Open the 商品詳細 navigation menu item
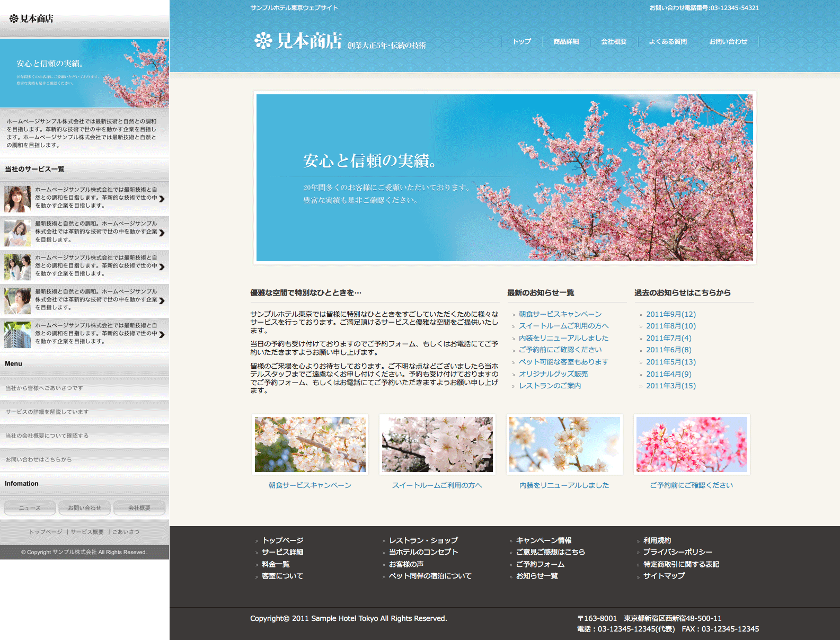The height and width of the screenshot is (640, 840). pyautogui.click(x=565, y=41)
